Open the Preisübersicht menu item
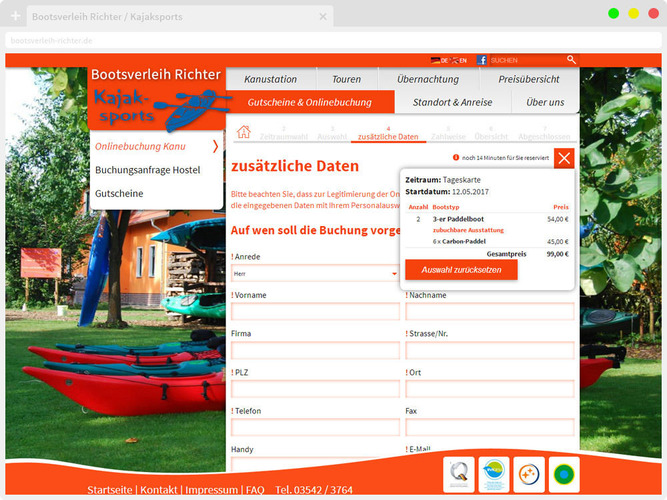This screenshot has width=667, height=500. click(x=529, y=78)
